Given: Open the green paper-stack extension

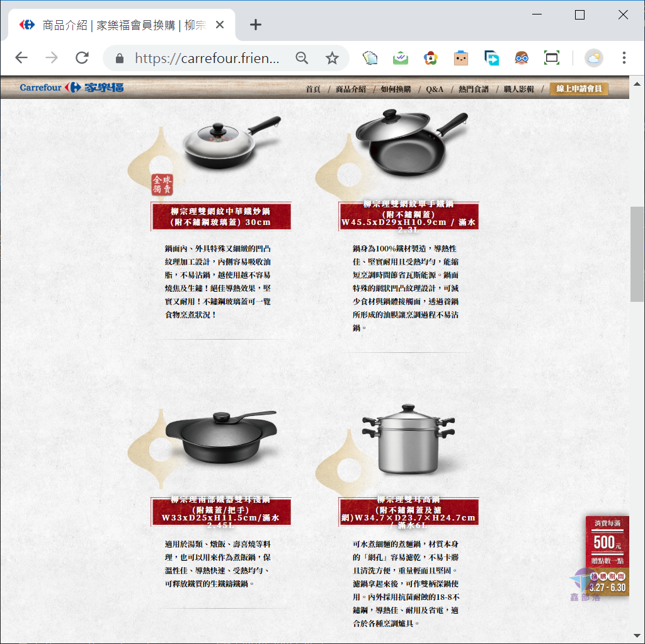Looking at the screenshot, I should (370, 58).
